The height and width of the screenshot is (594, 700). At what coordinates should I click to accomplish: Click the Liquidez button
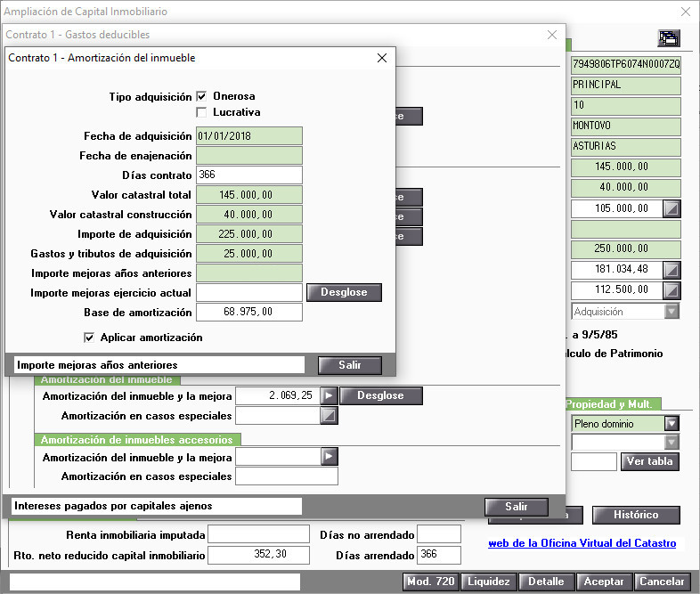(x=489, y=582)
